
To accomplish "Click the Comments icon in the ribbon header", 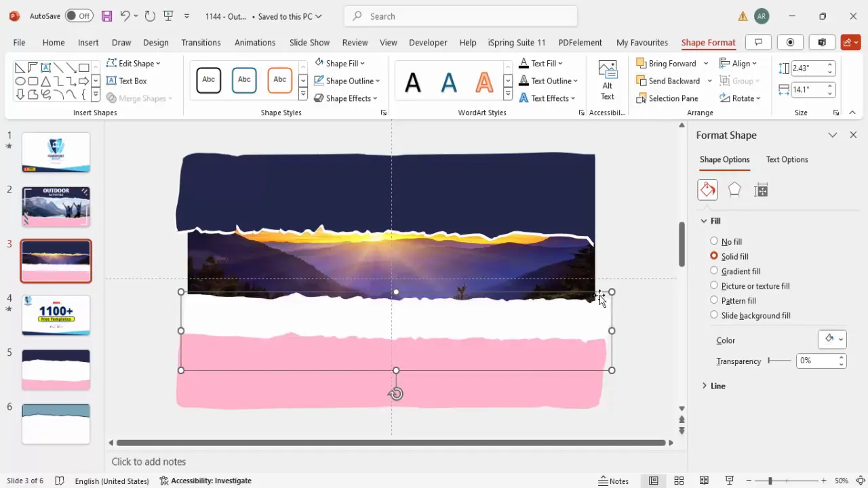I will (x=758, y=42).
